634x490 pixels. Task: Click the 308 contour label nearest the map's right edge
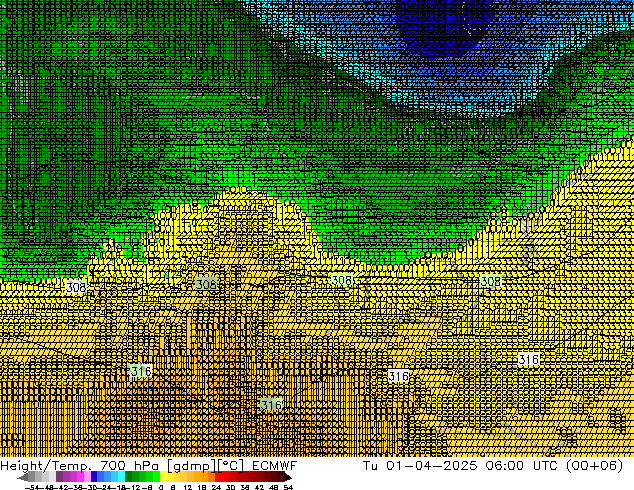pyautogui.click(x=491, y=281)
